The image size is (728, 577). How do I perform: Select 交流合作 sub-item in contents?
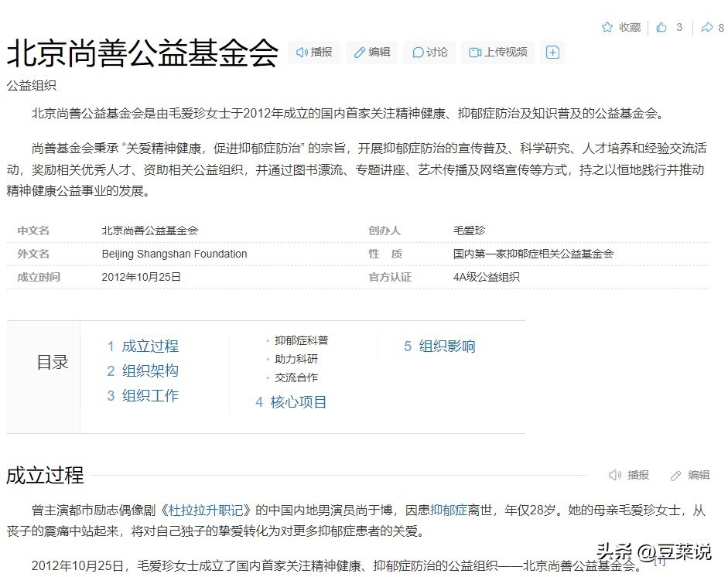click(296, 377)
